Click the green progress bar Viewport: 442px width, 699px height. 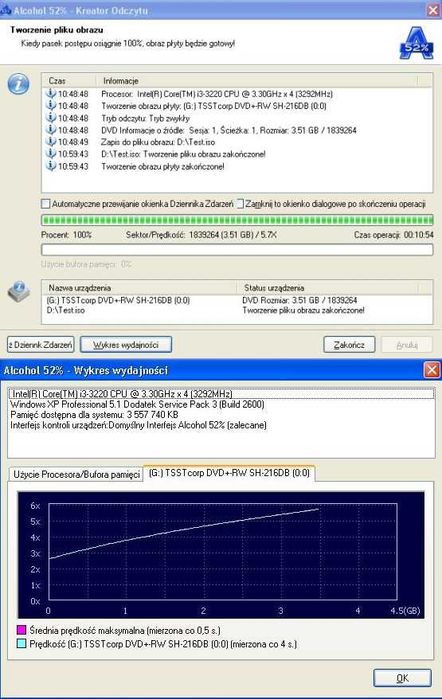(237, 220)
